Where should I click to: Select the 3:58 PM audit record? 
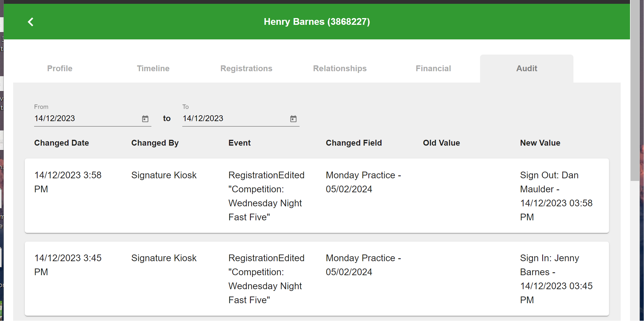pyautogui.click(x=317, y=196)
